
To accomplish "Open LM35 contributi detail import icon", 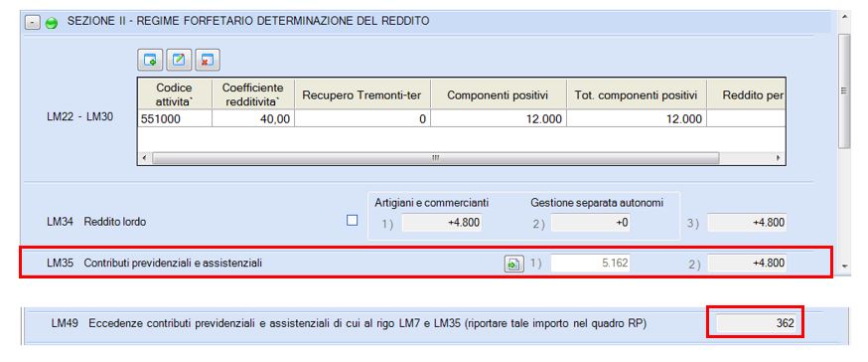I will 513,264.
